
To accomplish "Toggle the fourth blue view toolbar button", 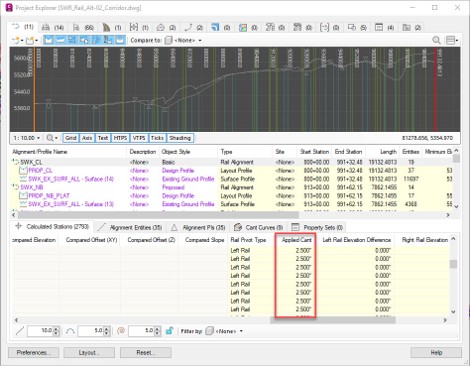I will 84,40.
